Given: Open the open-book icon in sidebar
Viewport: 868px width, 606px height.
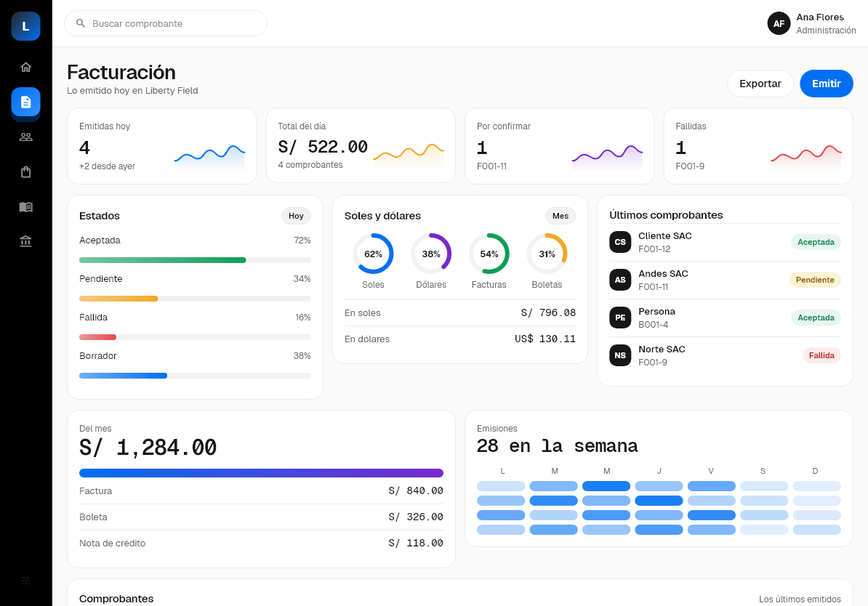Looking at the screenshot, I should (x=25, y=207).
